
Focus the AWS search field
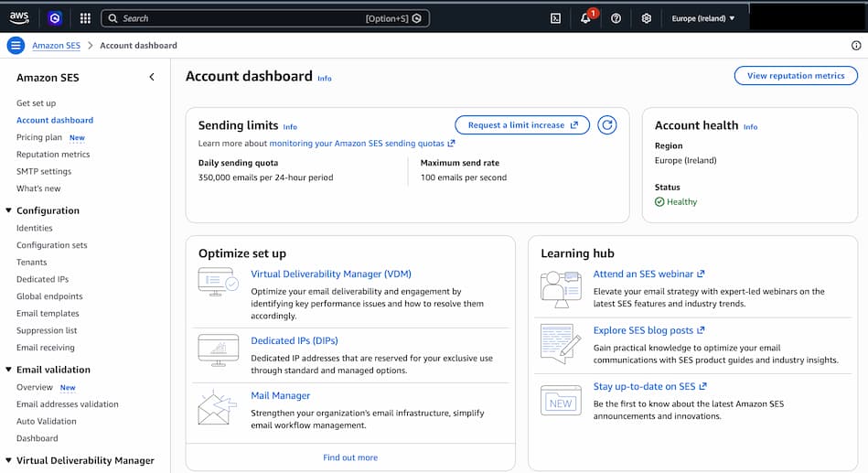(x=265, y=18)
